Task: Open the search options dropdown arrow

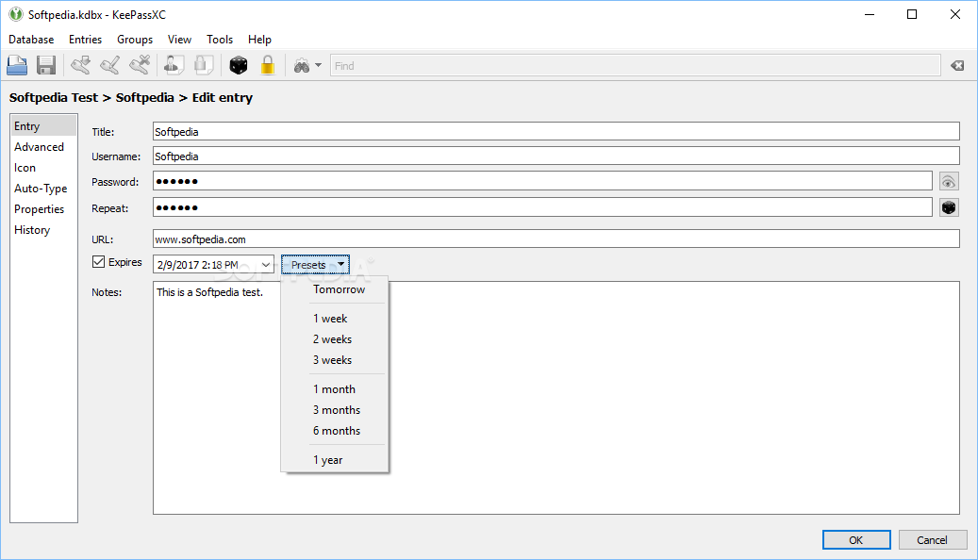Action: pyautogui.click(x=318, y=65)
